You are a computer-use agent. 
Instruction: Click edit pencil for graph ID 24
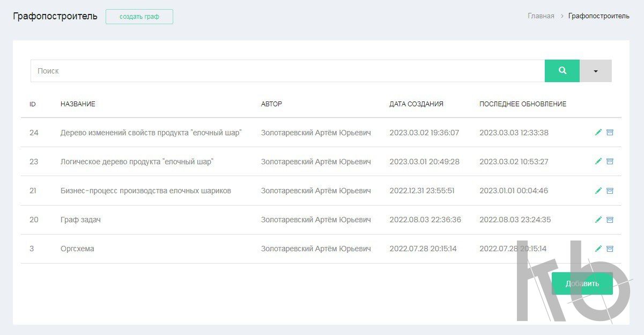click(598, 133)
